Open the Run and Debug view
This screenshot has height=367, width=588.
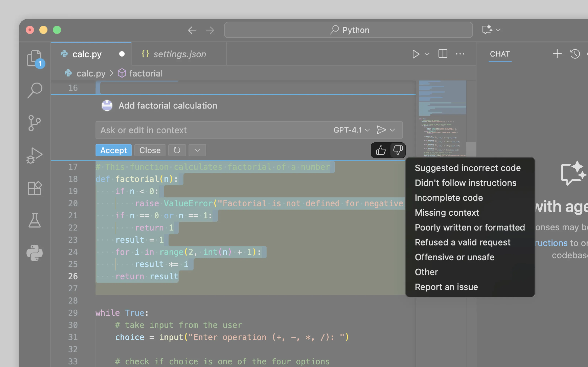35,156
